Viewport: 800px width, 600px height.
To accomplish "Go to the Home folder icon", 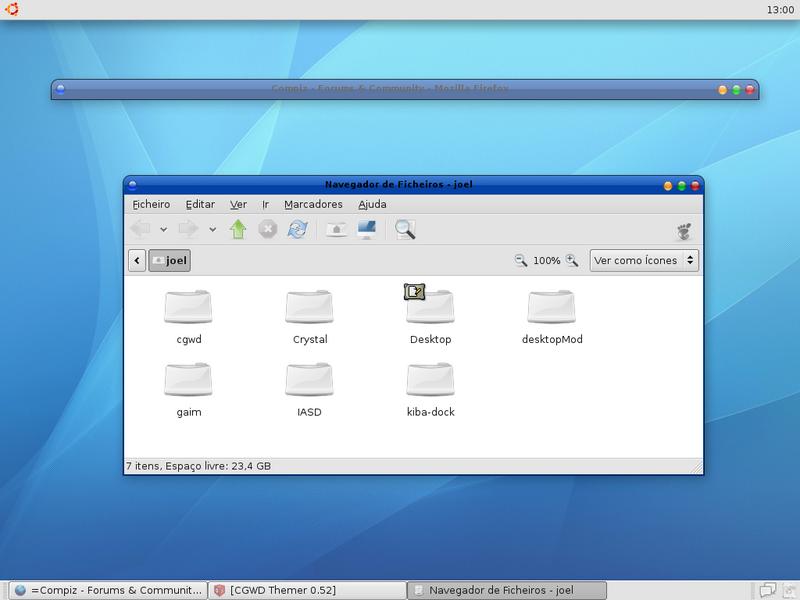I will coord(336,230).
